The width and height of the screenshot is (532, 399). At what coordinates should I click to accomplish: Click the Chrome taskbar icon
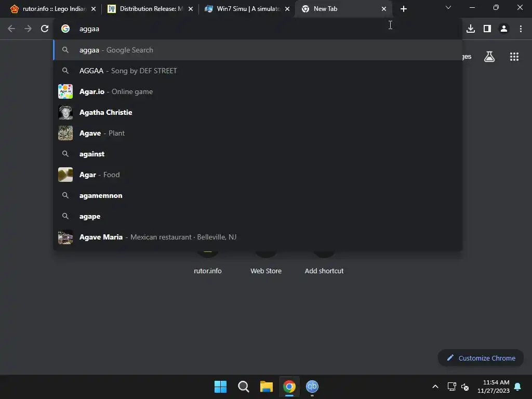289,387
